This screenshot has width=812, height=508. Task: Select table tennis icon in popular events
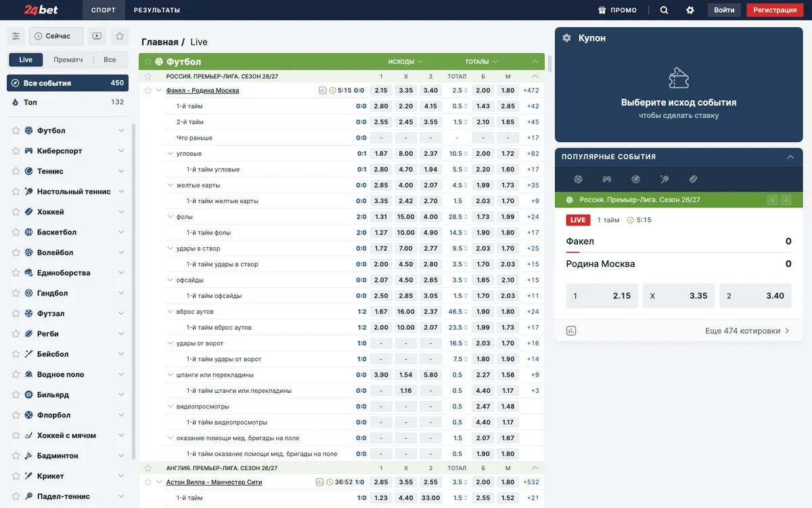click(664, 179)
